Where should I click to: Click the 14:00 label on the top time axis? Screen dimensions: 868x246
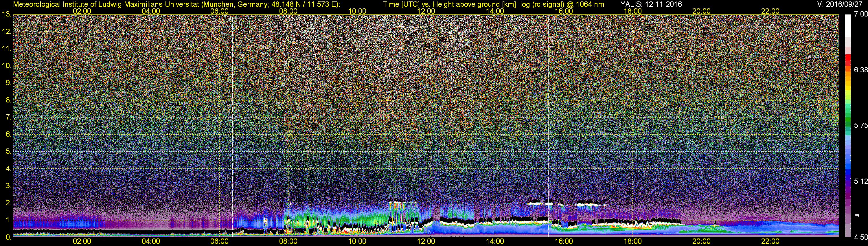tap(495, 11)
